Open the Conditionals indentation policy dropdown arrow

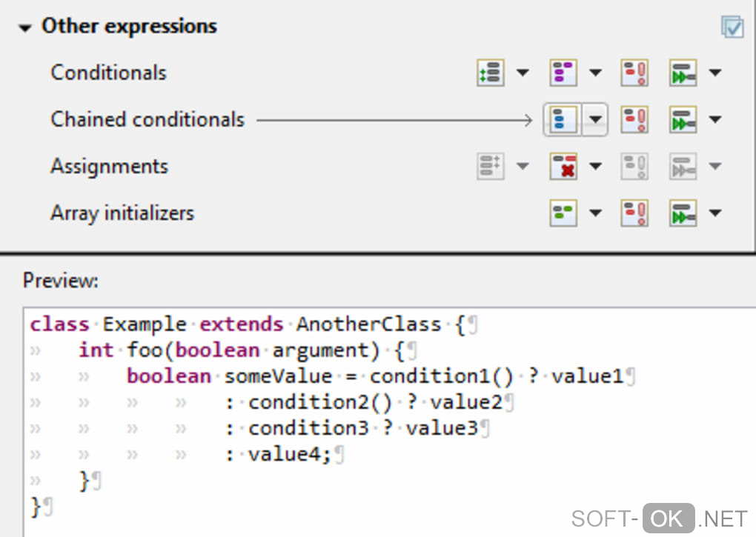tap(596, 73)
